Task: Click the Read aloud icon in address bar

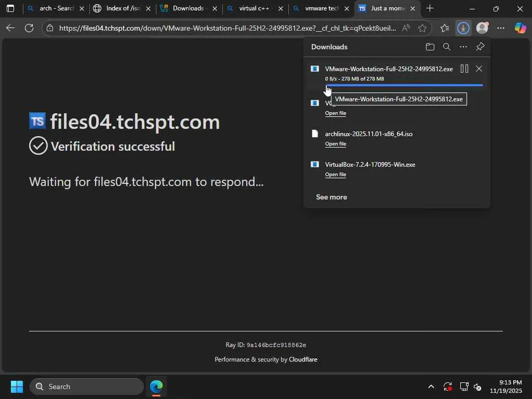Action: 406,28
